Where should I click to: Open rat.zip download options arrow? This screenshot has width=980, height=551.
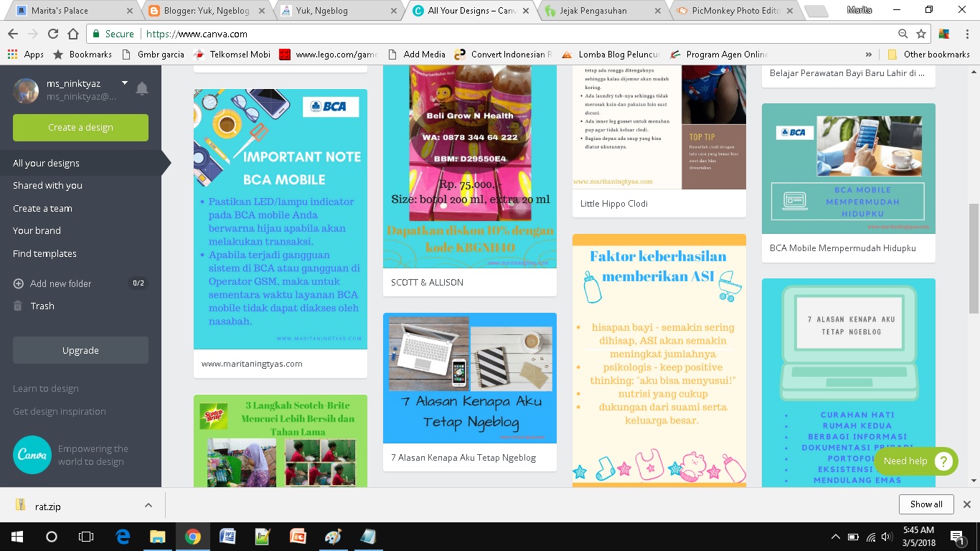pos(149,505)
